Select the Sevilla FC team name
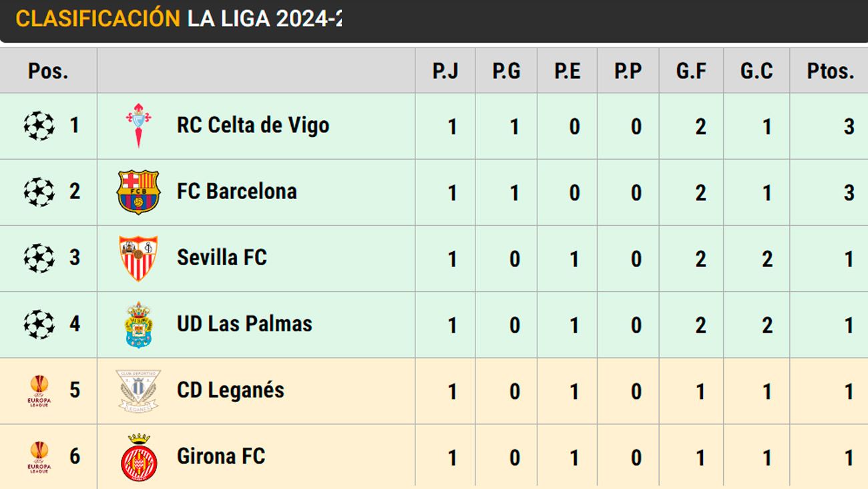Viewport: 868px width, 489px height. (x=222, y=258)
